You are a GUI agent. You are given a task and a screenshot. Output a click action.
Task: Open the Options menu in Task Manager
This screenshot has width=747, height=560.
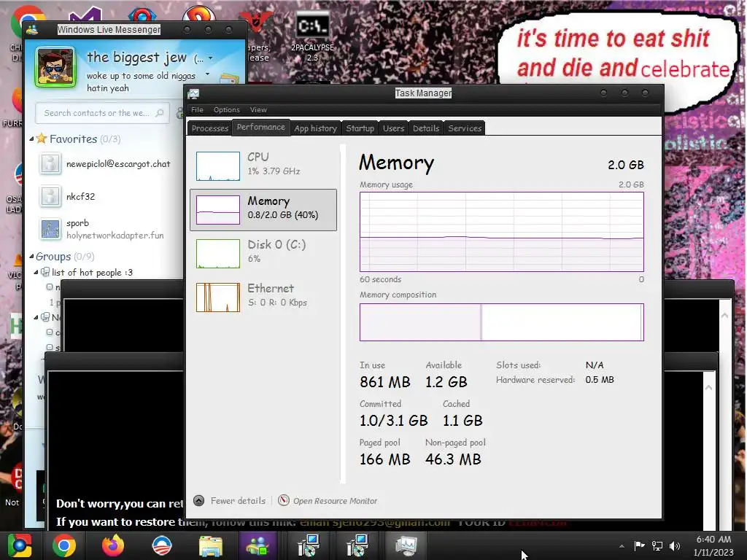(x=226, y=109)
